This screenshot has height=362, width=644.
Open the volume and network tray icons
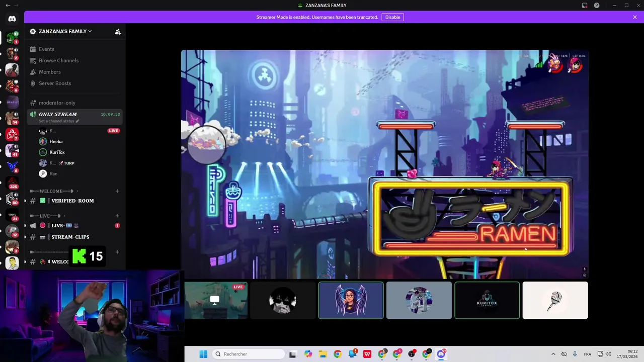pos(604,354)
